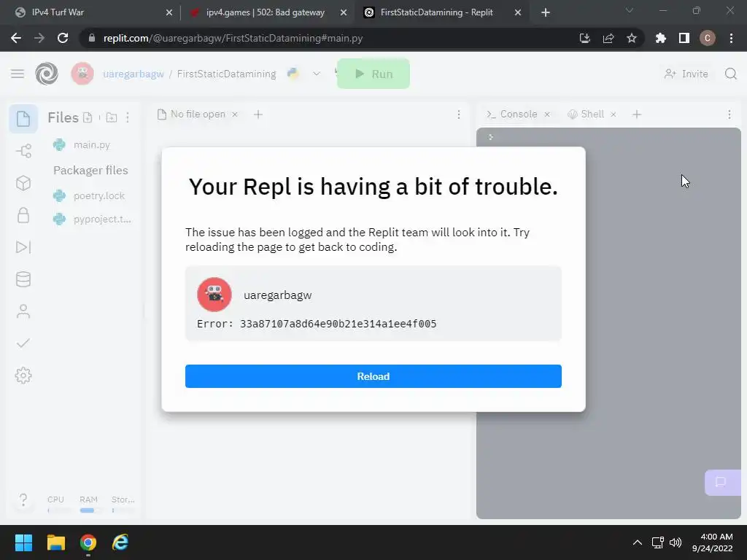Open the console pane three-dot menu

click(729, 114)
